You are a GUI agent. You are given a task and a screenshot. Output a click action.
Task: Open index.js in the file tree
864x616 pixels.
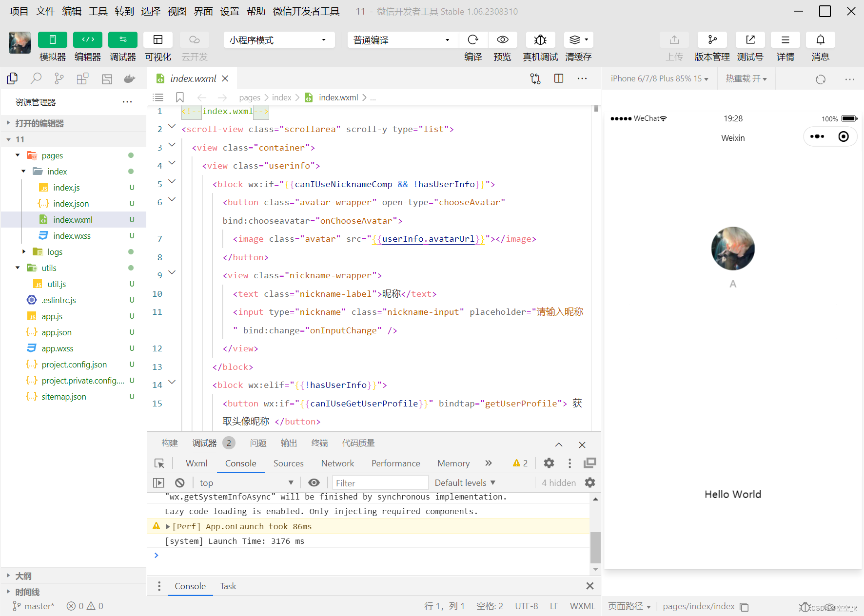[x=66, y=188]
